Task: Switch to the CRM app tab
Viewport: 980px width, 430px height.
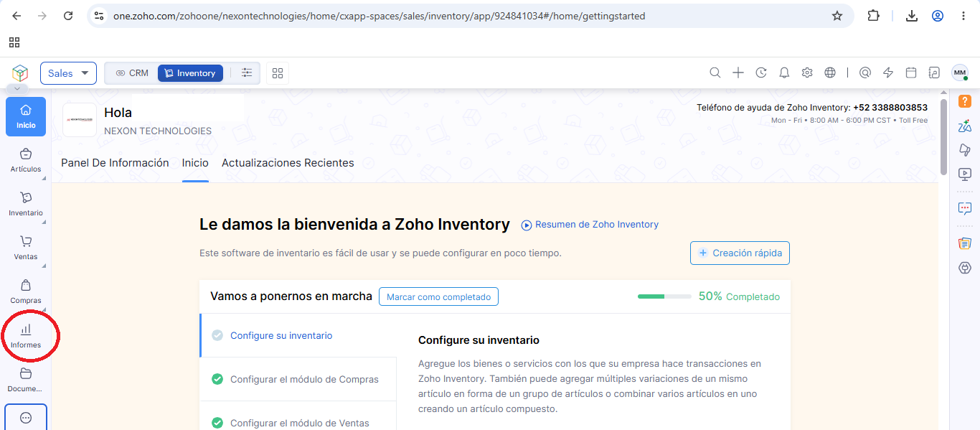Action: pos(132,73)
